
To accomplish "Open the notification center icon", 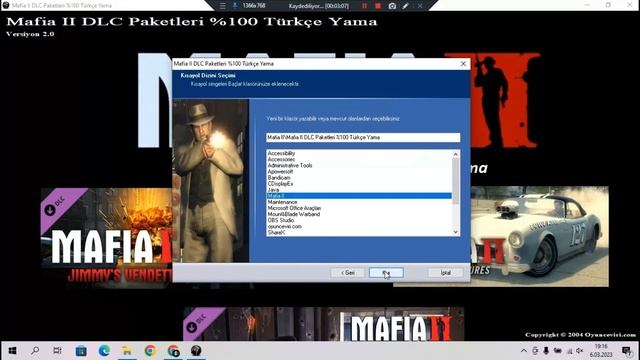I will pos(627,351).
